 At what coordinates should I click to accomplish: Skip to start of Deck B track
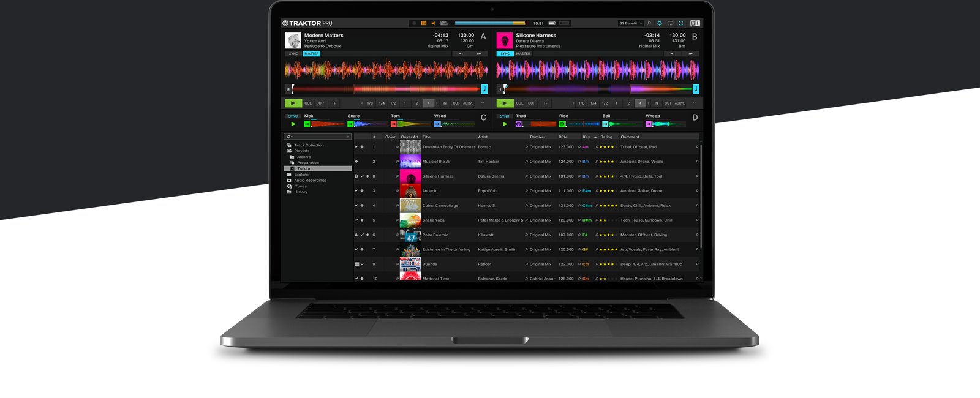(499, 89)
